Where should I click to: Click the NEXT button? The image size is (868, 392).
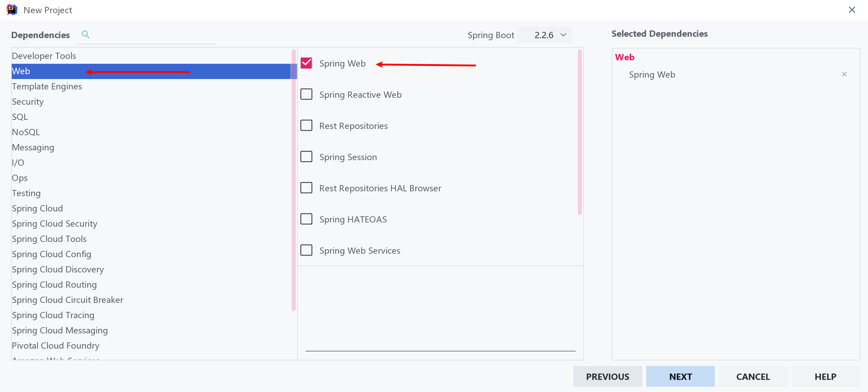[680, 376]
